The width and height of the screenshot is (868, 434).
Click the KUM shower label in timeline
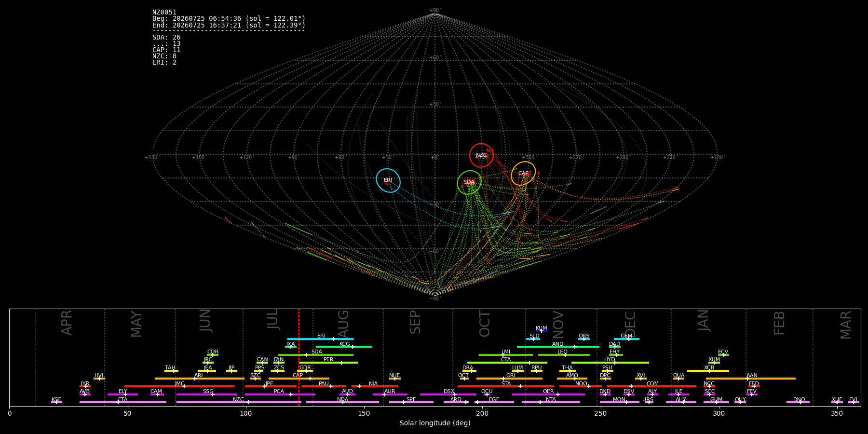pos(542,328)
